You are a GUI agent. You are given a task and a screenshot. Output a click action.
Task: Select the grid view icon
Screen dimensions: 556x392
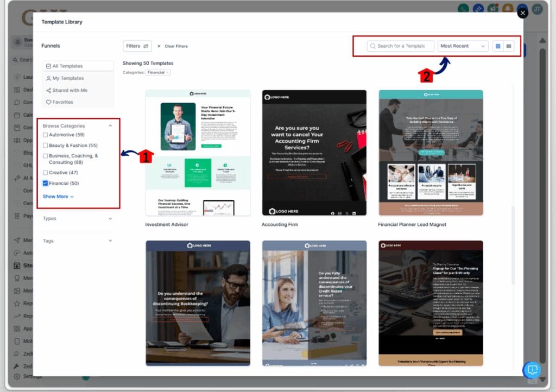[x=498, y=46]
